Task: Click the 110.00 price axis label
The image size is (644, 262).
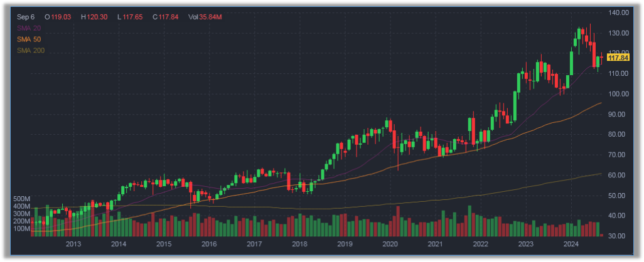Action: click(618, 73)
